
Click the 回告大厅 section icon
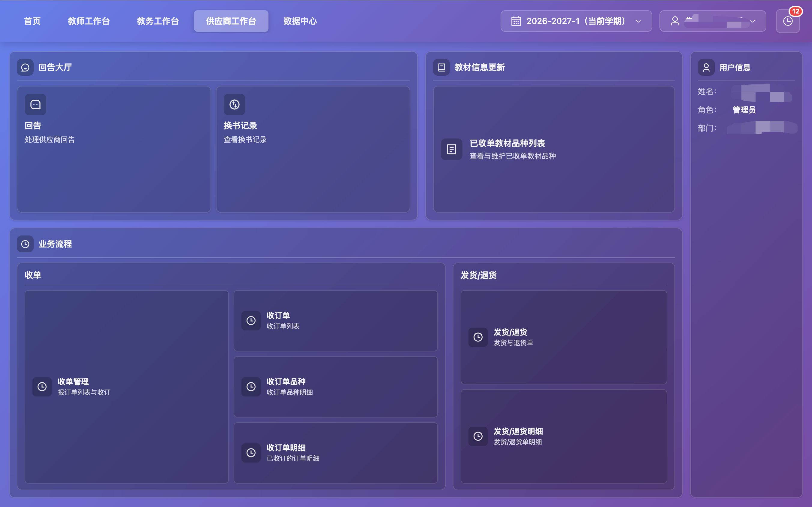click(x=25, y=67)
